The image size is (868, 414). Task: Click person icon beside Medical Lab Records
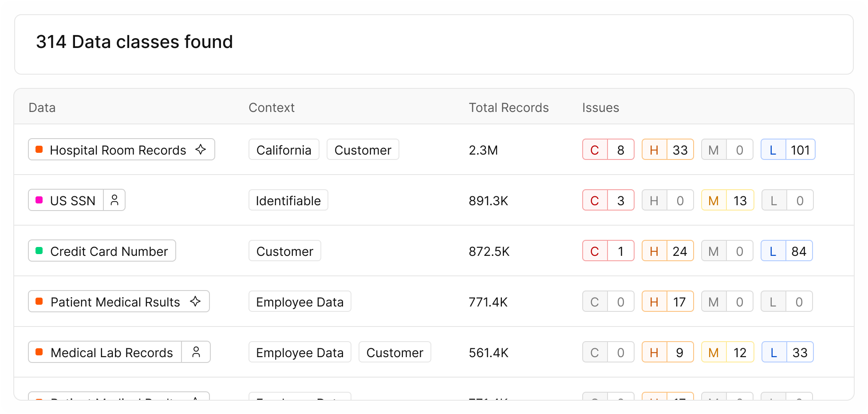tap(196, 352)
